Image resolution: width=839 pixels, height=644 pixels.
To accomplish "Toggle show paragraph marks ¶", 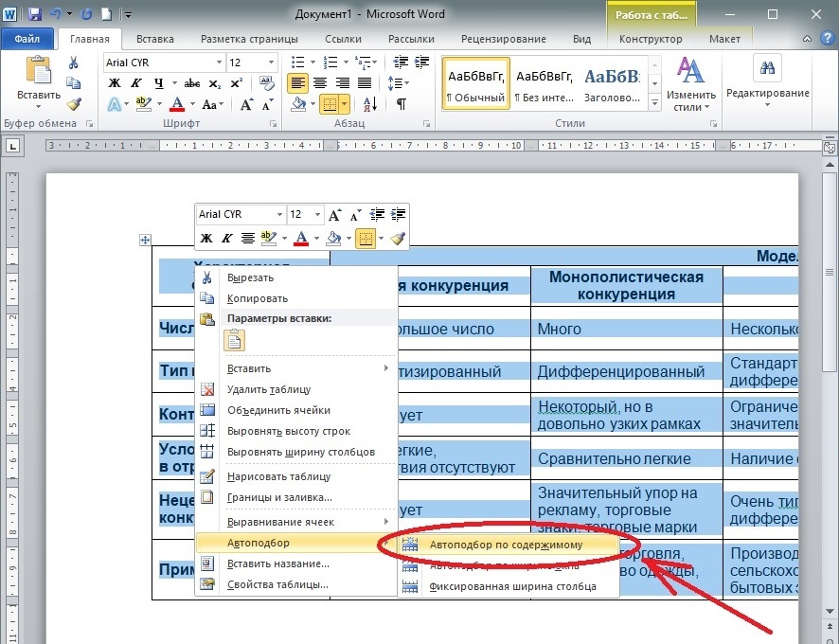I will [401, 104].
